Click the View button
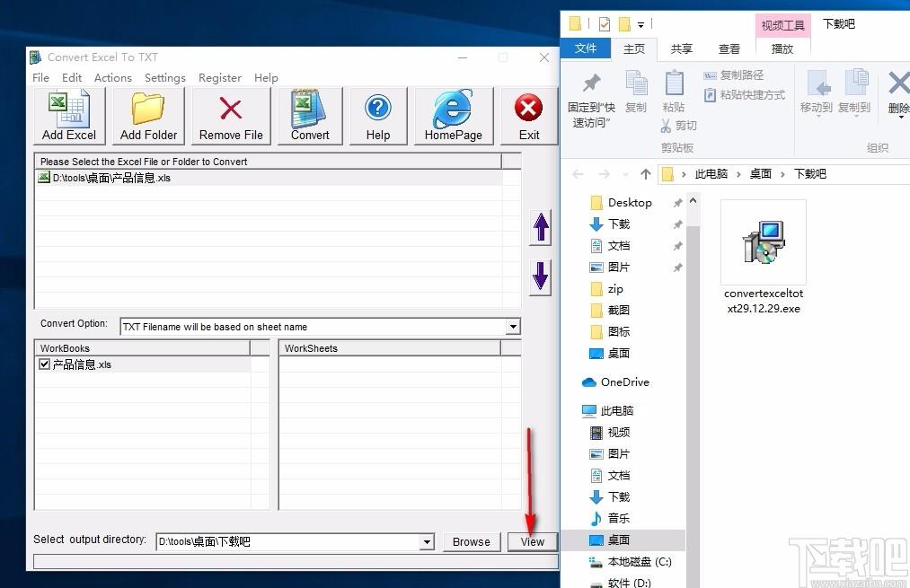The image size is (910, 588). click(x=532, y=541)
